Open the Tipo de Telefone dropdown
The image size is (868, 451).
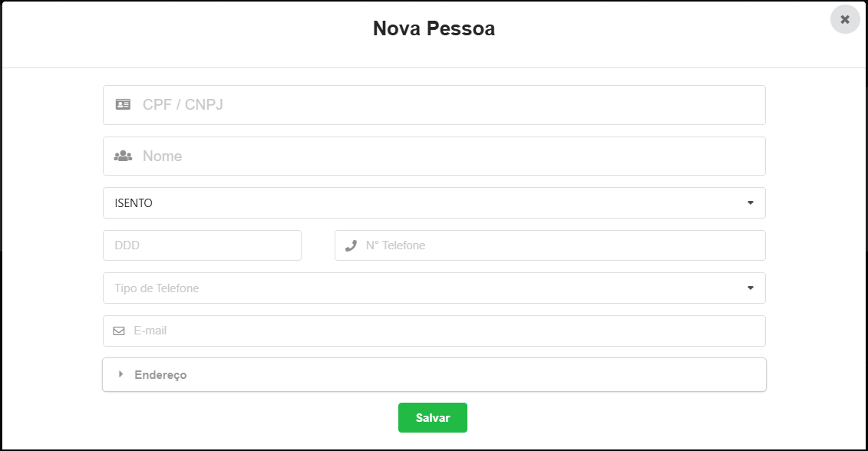tap(434, 288)
